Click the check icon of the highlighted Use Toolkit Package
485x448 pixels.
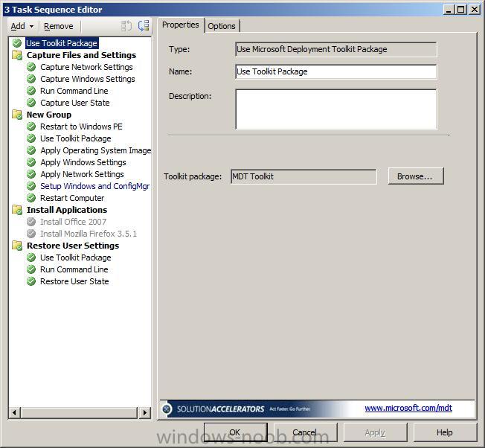coord(17,43)
